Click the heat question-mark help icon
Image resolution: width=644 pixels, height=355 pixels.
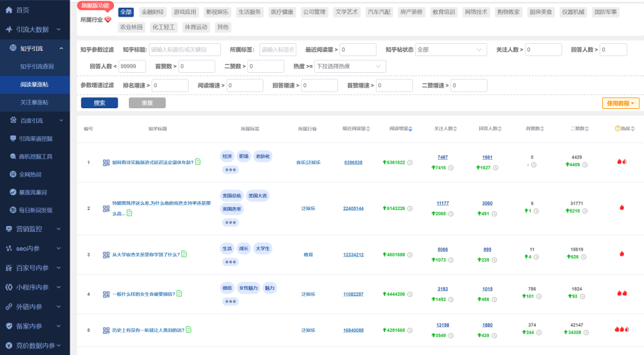618,129
